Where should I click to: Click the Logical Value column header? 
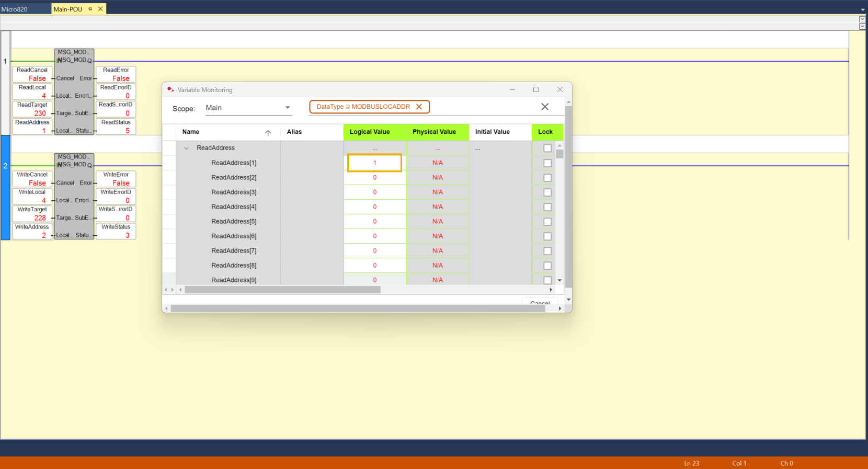(x=370, y=132)
